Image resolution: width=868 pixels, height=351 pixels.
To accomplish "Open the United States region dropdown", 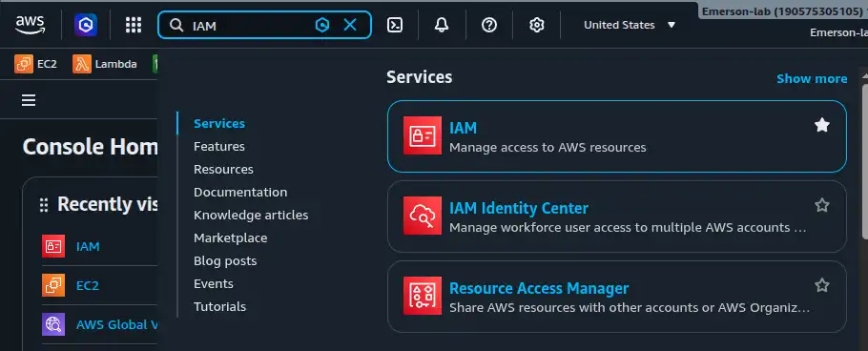I will [630, 25].
